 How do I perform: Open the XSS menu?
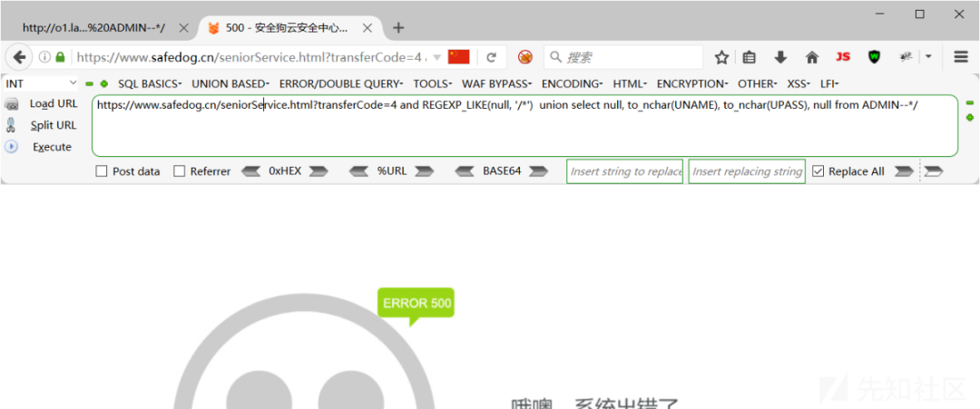[799, 83]
